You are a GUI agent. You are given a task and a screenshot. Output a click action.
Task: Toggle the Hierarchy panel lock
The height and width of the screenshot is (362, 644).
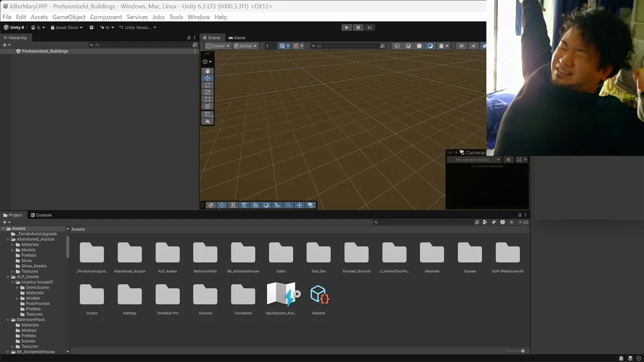pyautogui.click(x=189, y=38)
